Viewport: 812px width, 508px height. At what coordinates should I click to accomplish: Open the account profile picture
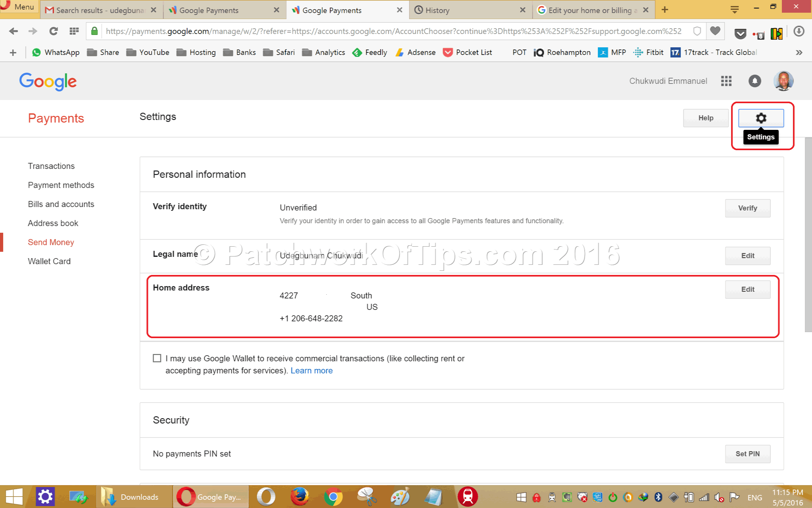pos(783,81)
